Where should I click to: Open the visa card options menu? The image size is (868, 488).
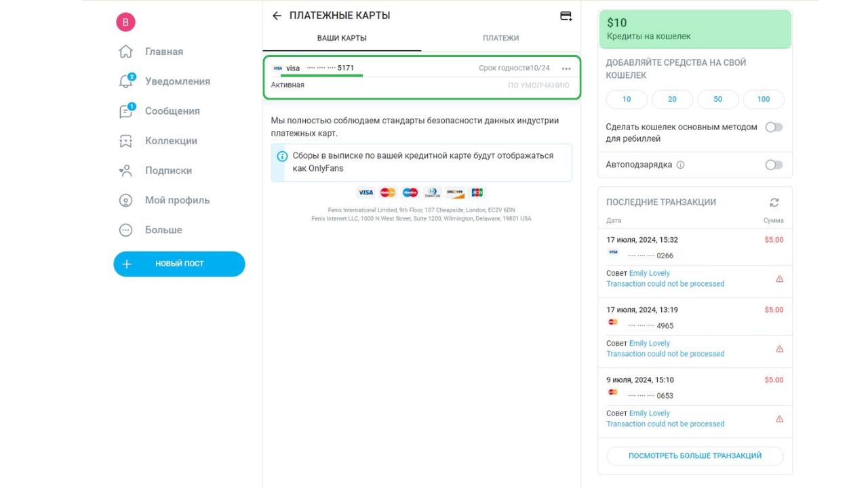point(566,68)
